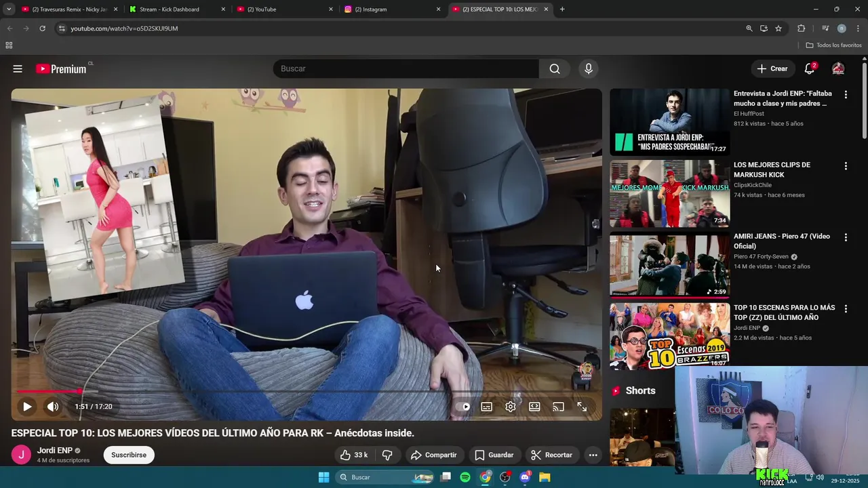This screenshot has height=488, width=868.
Task: Bookmark this page with the star
Action: [778, 28]
